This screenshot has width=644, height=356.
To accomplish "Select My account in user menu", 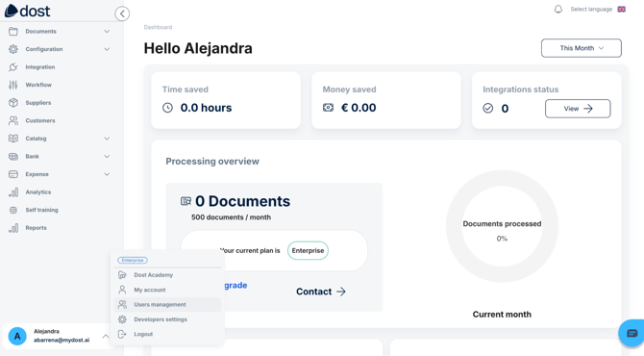I will point(167,290).
